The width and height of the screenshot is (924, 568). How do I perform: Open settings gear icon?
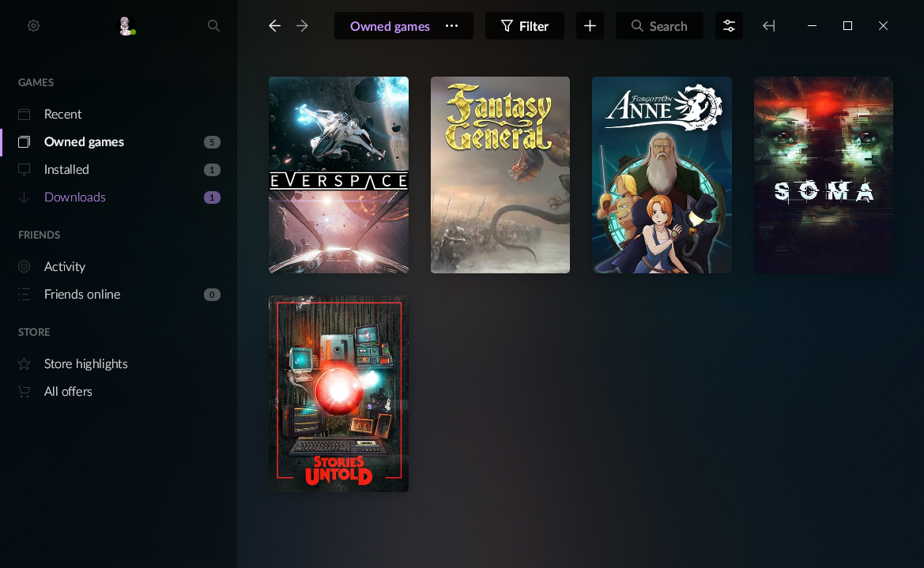[x=33, y=26]
